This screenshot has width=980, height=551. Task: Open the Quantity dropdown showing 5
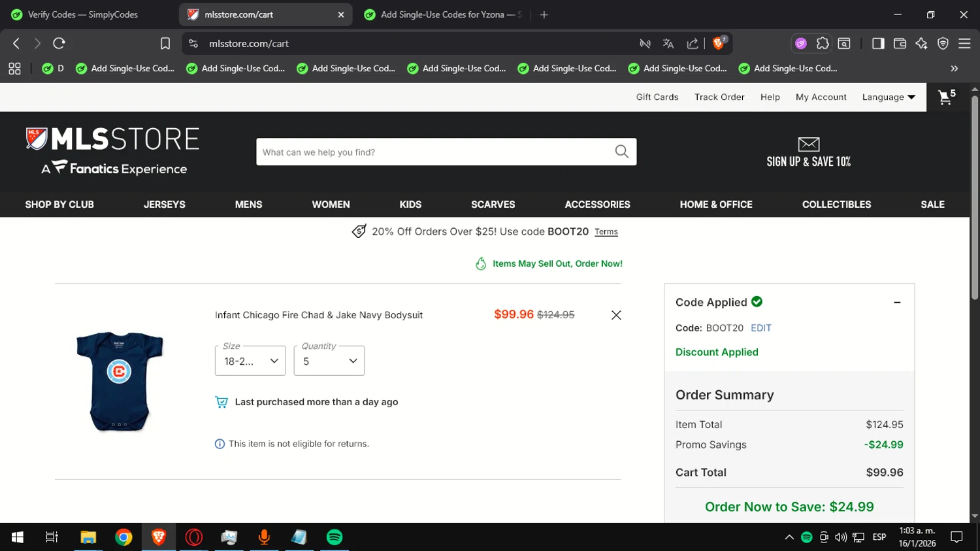coord(329,361)
